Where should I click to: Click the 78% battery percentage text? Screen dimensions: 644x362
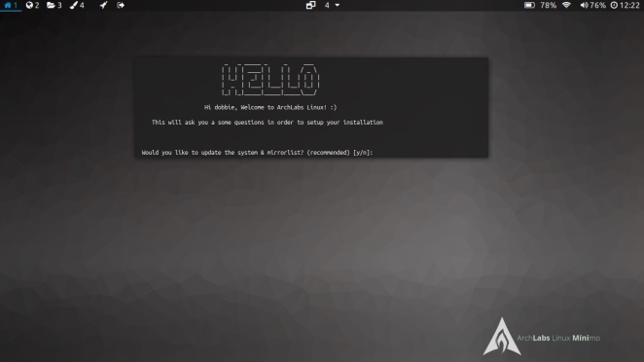coord(549,5)
